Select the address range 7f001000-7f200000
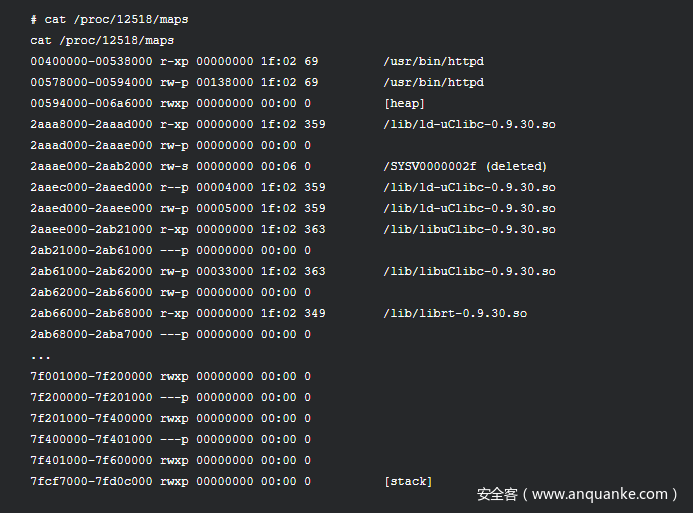 (x=91, y=376)
